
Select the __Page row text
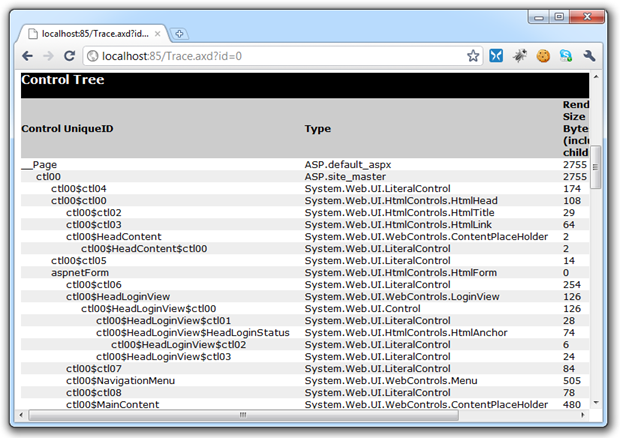tap(39, 165)
